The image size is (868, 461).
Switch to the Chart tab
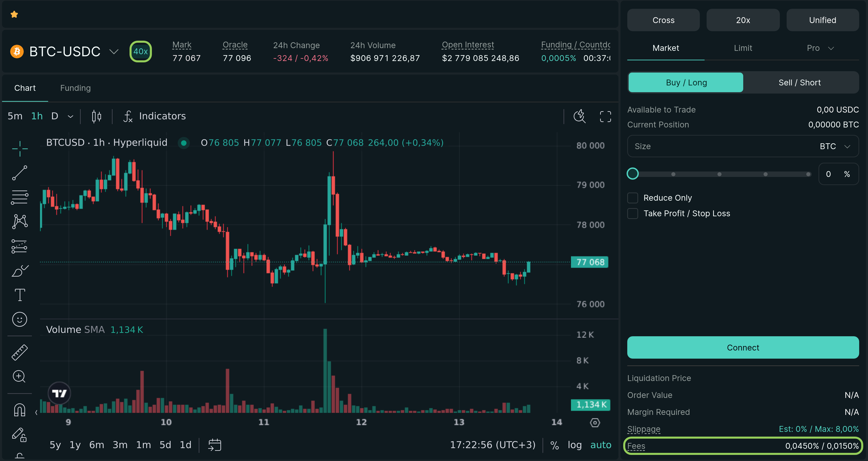point(25,88)
